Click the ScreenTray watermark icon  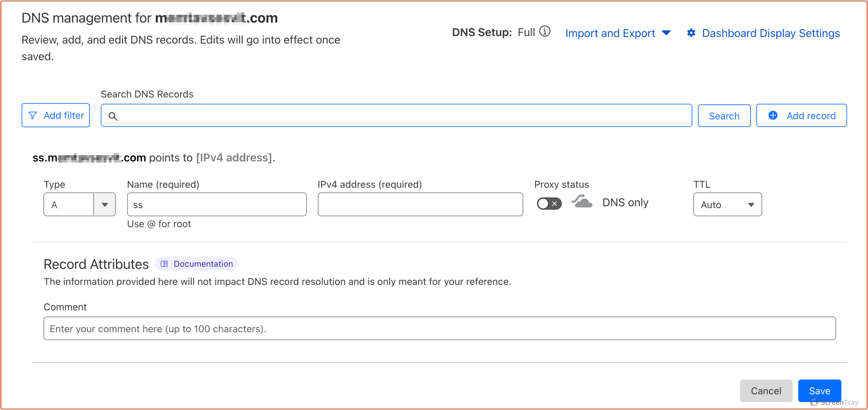pyautogui.click(x=814, y=402)
